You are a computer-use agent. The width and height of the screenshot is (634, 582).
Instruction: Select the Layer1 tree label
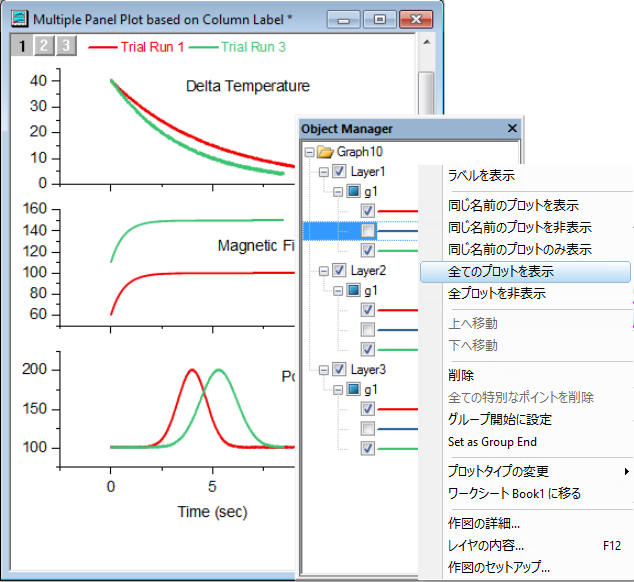(x=368, y=171)
